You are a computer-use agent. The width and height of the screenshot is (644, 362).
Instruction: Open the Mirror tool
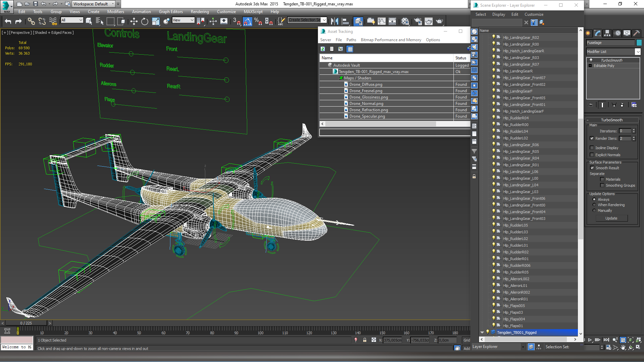pyautogui.click(x=334, y=21)
